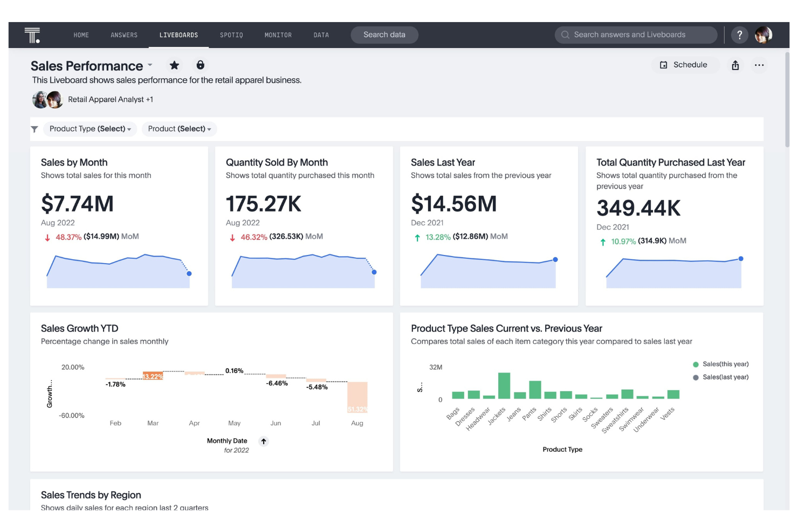
Task: Click the filter icon in the filter bar
Action: [35, 129]
